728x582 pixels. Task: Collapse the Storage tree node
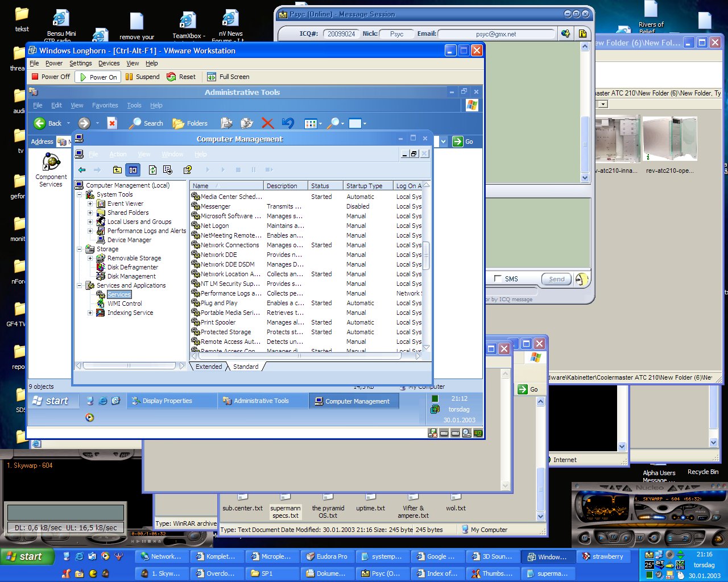(79, 249)
